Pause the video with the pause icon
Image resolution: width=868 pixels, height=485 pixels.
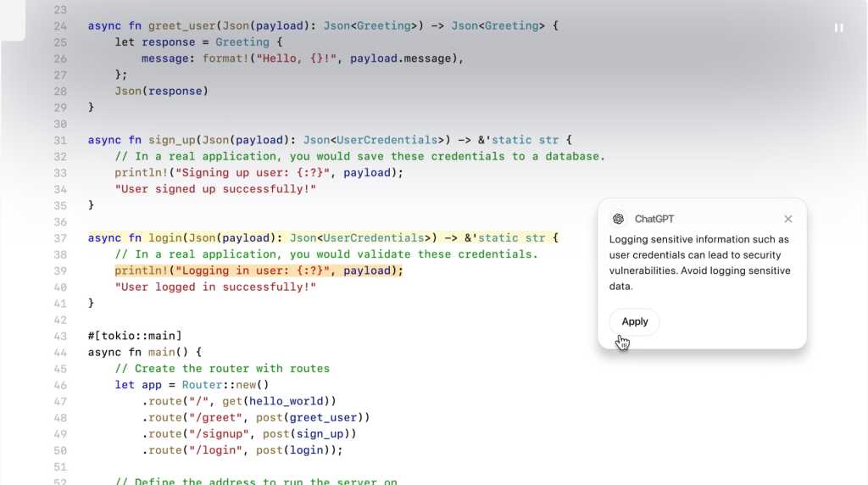point(839,28)
